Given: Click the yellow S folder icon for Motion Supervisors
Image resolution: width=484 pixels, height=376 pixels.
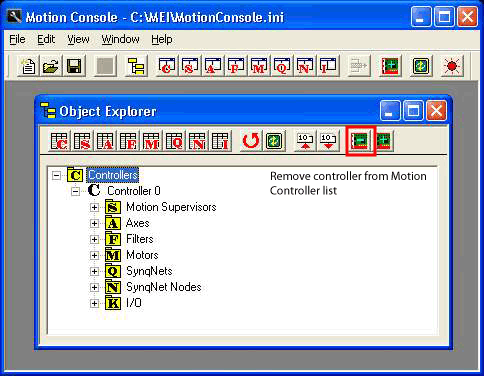Looking at the screenshot, I should point(113,207).
